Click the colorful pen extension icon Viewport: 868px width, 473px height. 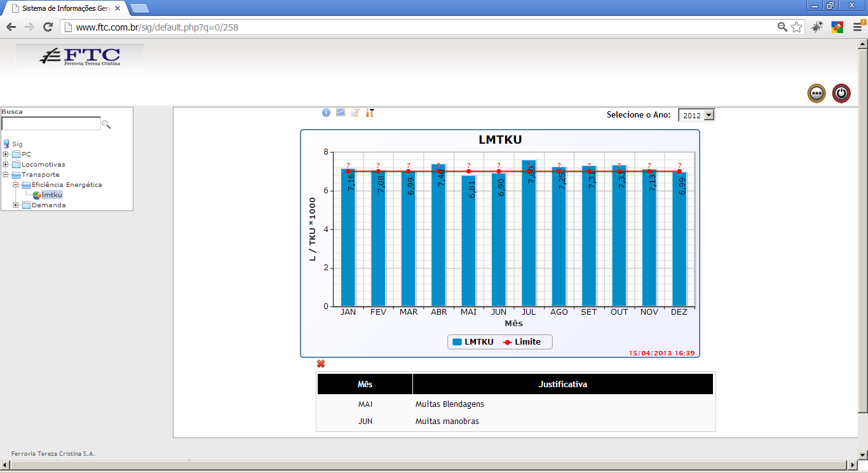pyautogui.click(x=837, y=27)
